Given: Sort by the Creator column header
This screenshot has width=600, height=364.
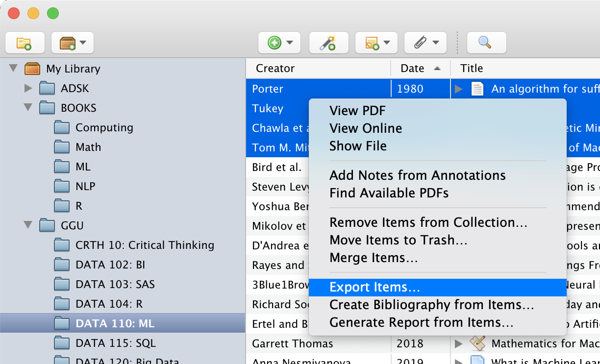Looking at the screenshot, I should [x=318, y=68].
